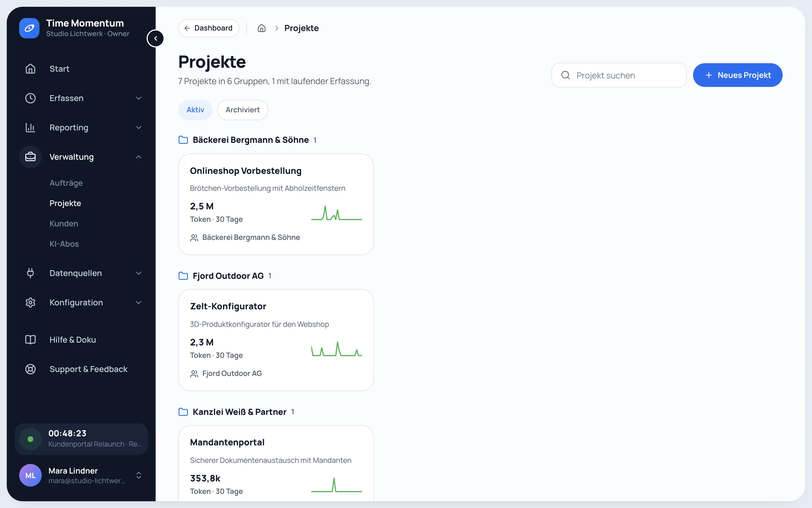This screenshot has width=812, height=508.
Task: Click the Fjord Outdoor AG customer label in card
Action: [232, 373]
